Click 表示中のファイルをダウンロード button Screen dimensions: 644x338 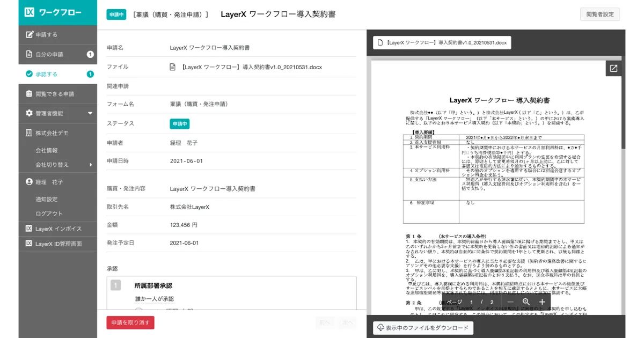pos(423,328)
